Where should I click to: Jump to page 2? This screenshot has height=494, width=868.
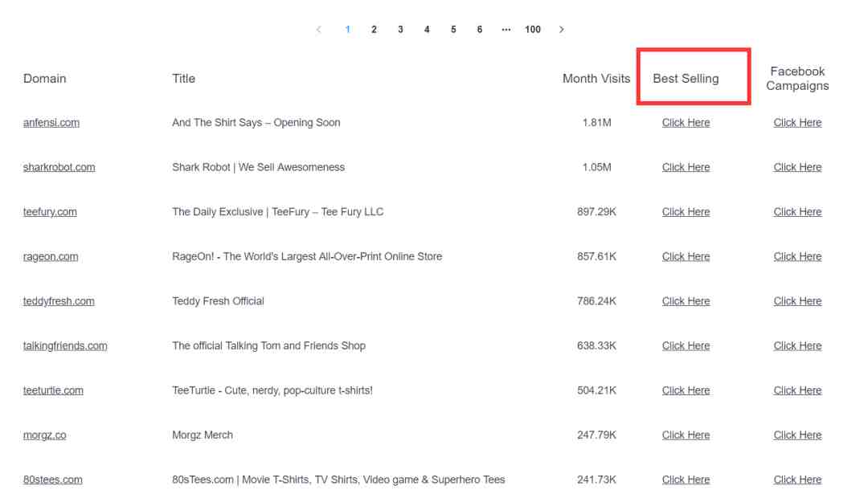[x=375, y=30]
